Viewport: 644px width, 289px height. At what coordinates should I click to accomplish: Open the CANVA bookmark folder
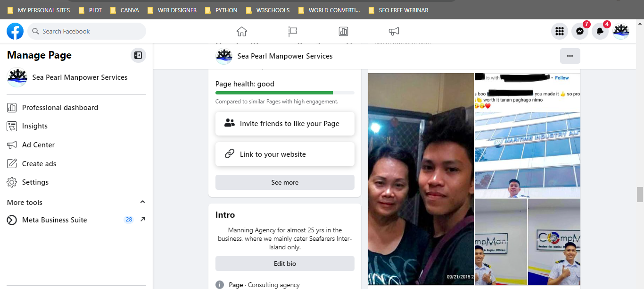pos(124,10)
